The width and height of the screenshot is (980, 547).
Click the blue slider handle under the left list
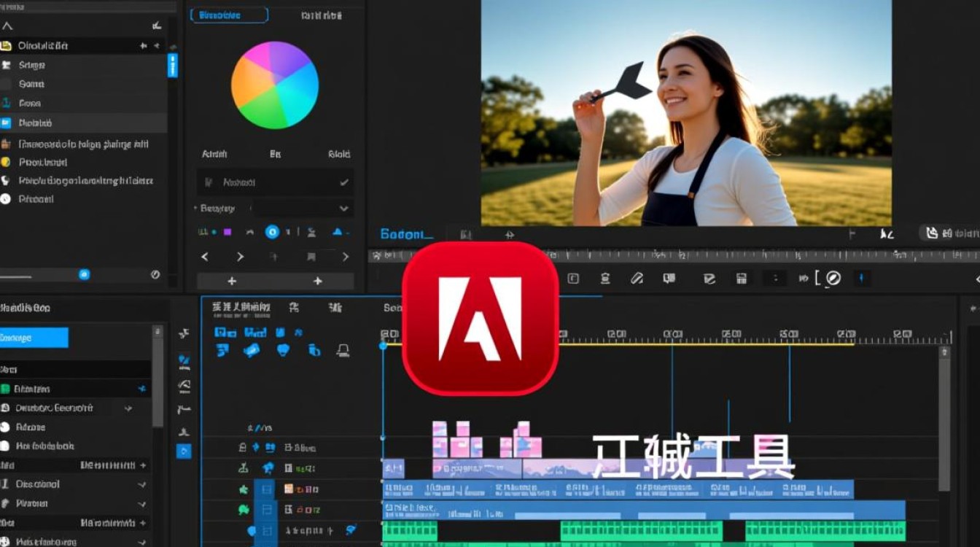click(x=84, y=274)
